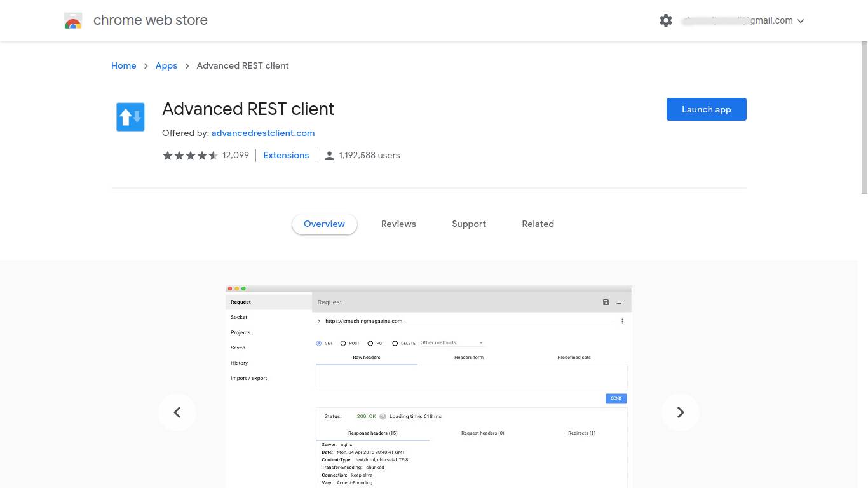
Task: Click the 1,192,588 users text
Action: [x=370, y=155]
